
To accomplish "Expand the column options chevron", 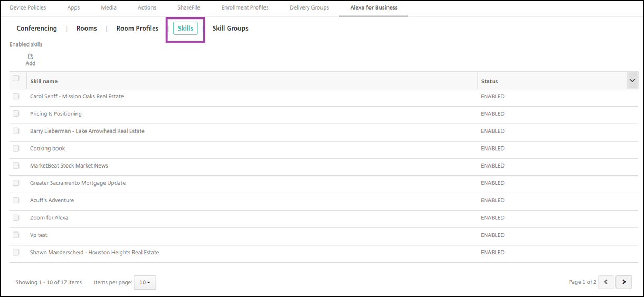I will click(x=632, y=80).
